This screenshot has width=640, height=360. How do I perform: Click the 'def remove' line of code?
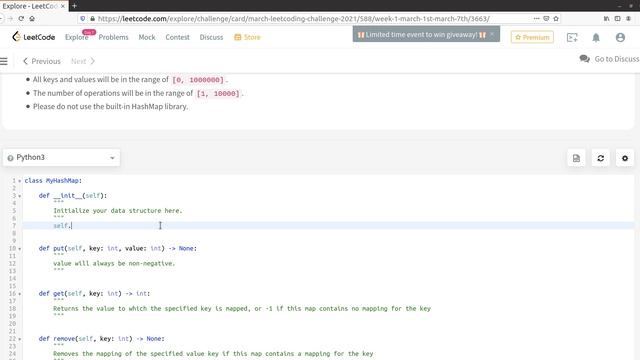[x=102, y=339]
